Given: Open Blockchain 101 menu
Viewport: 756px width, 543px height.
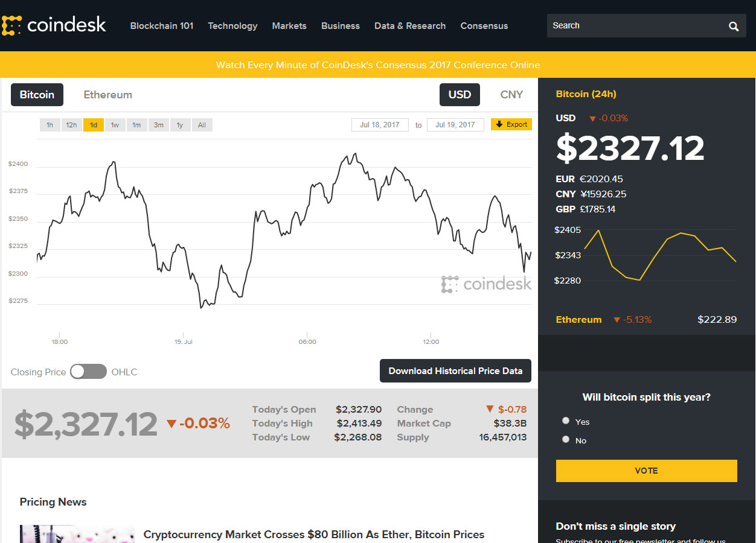Looking at the screenshot, I should point(162,26).
